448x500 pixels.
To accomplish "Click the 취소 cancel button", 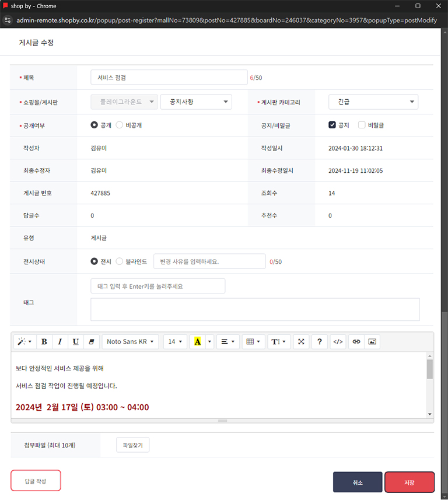I will click(358, 482).
